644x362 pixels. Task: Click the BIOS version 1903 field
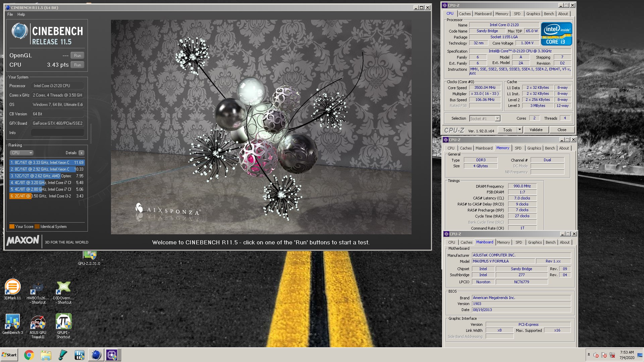point(521,304)
